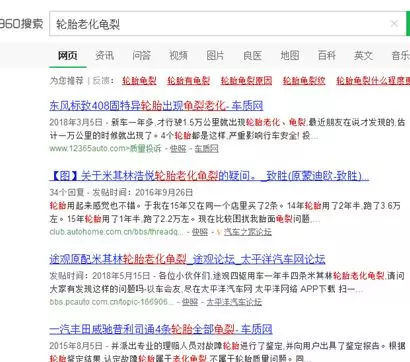Switch to the 地图 tab
The image size is (410, 362).
click(x=289, y=55)
